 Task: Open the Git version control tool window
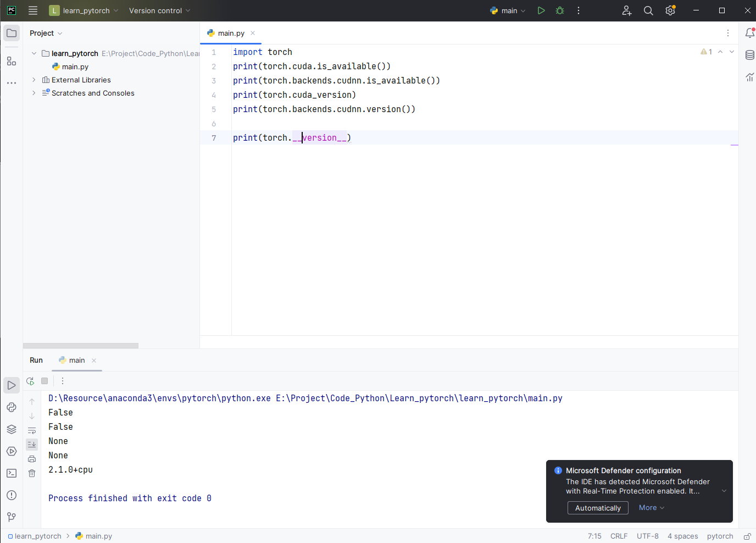pyautogui.click(x=12, y=517)
